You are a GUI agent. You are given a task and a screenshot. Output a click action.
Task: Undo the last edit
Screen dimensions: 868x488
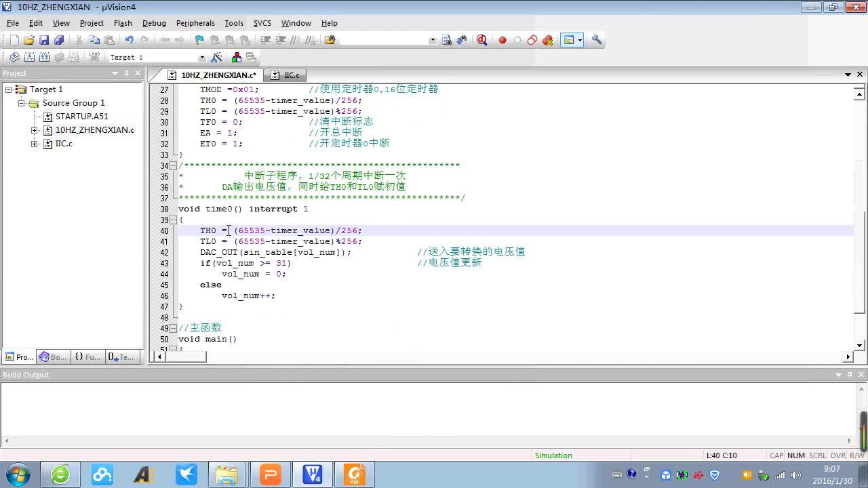point(129,40)
